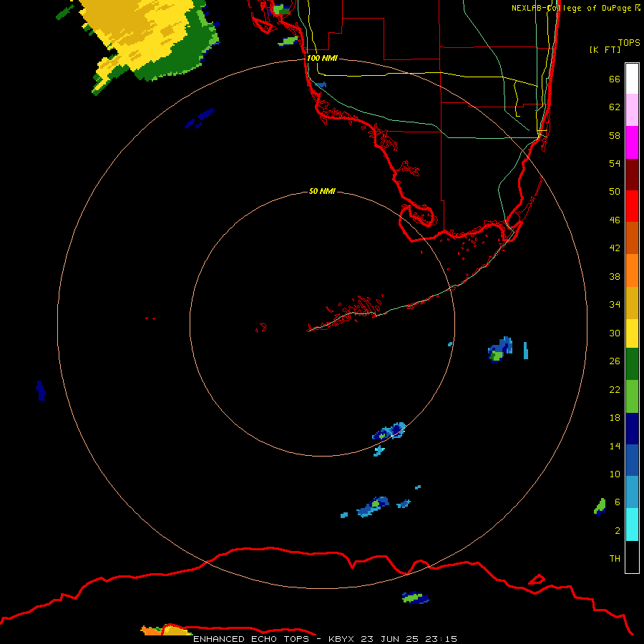Click the legend value "50"
The width and height of the screenshot is (644, 644).
pos(615,191)
